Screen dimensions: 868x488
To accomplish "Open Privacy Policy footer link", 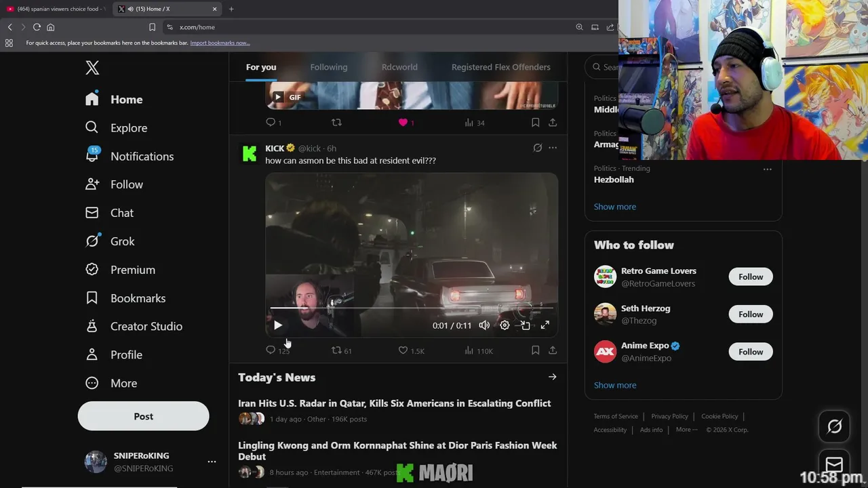I will [x=669, y=416].
